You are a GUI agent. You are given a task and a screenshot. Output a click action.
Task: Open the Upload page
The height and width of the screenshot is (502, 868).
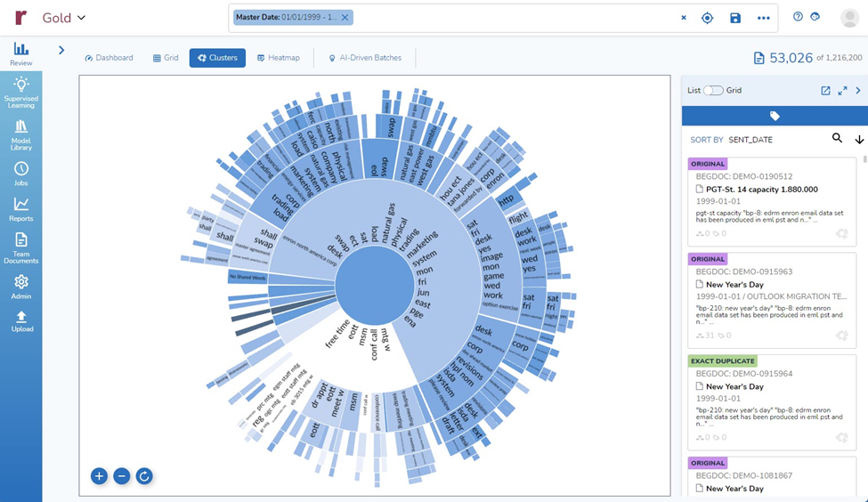pyautogui.click(x=21, y=321)
